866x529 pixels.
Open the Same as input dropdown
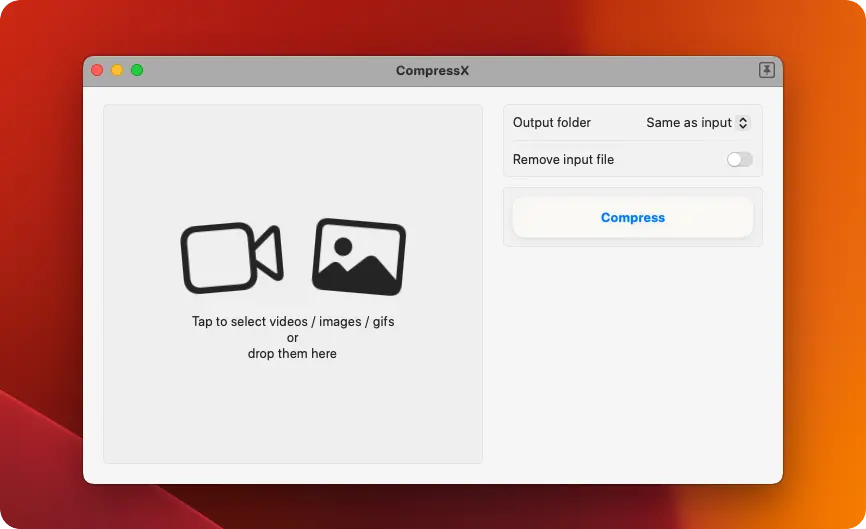689,123
